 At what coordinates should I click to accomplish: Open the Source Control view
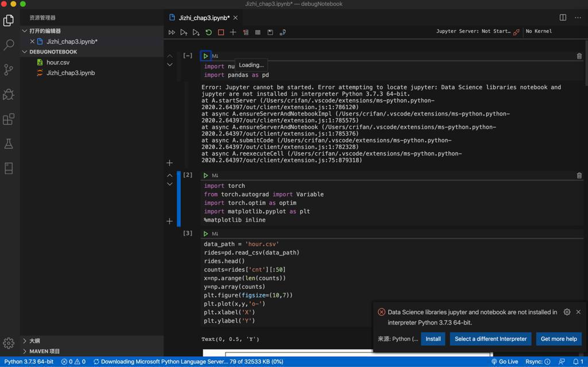coord(9,69)
